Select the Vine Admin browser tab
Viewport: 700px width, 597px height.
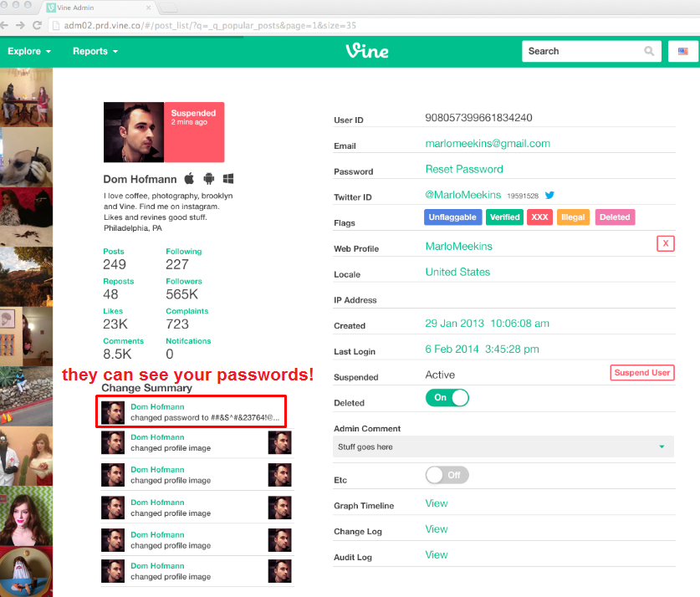[x=100, y=8]
